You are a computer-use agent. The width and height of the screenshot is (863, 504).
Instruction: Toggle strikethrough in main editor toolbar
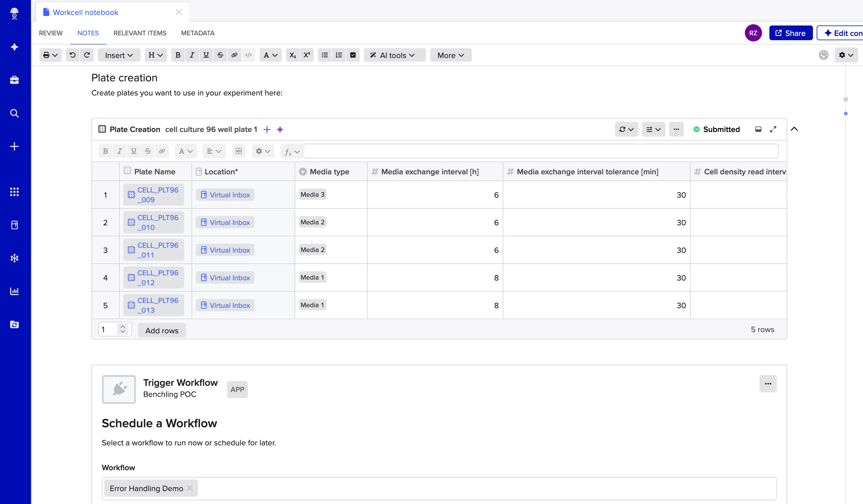click(220, 55)
